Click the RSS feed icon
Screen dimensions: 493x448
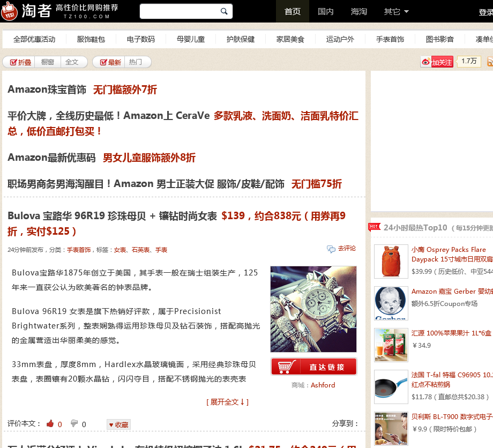tap(490, 61)
